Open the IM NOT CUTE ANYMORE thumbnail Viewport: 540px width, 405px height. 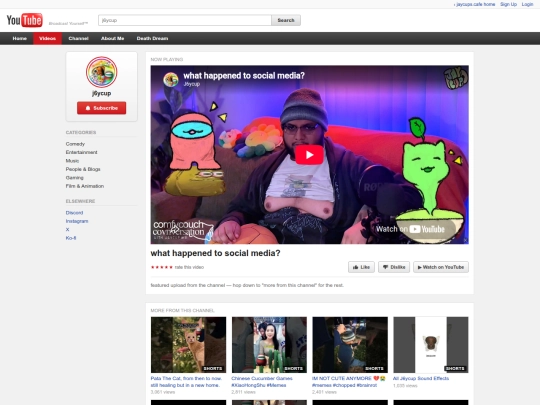[350, 345]
